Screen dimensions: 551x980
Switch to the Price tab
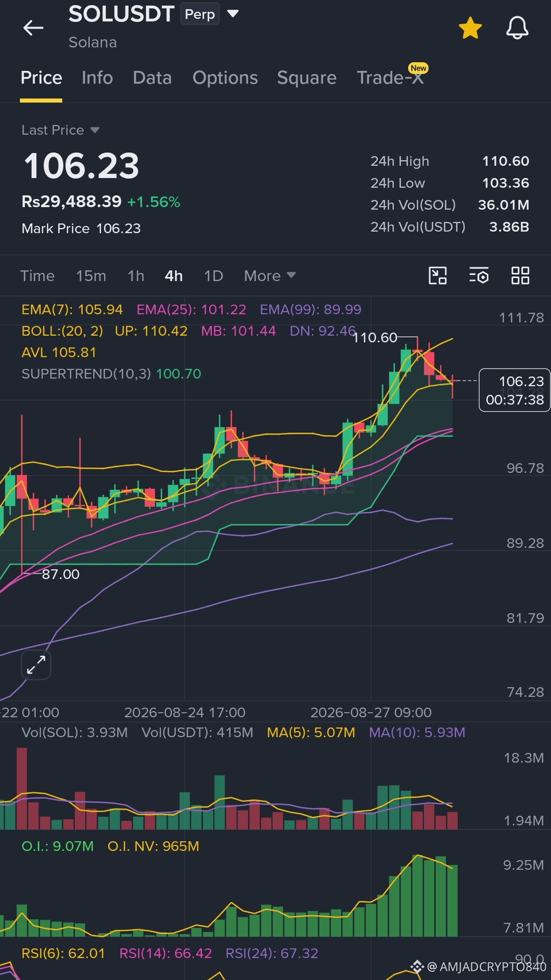41,78
